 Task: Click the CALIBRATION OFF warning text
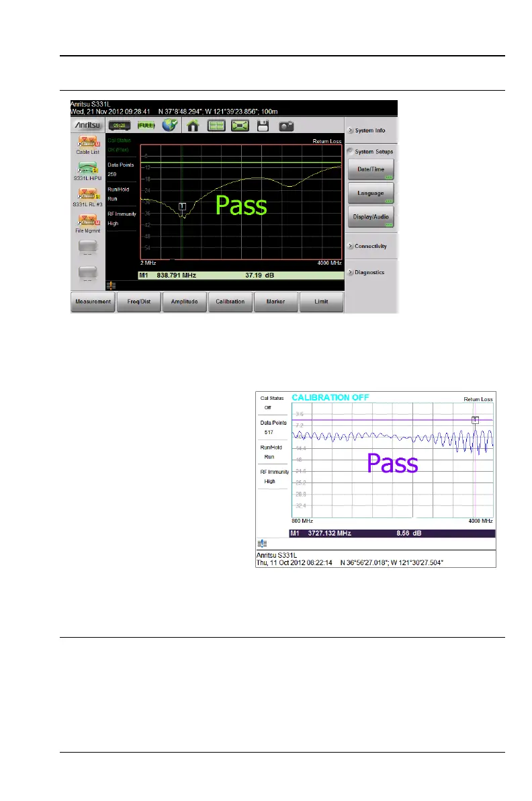[330, 397]
